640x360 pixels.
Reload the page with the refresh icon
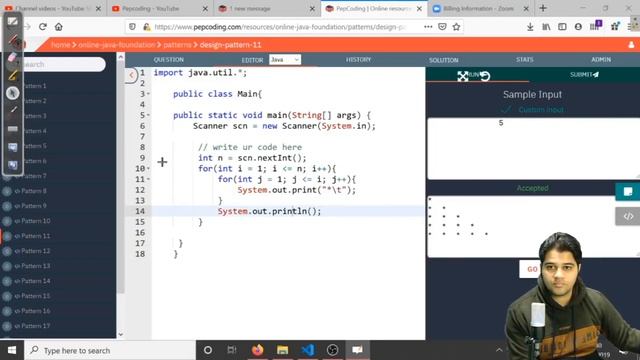43,27
